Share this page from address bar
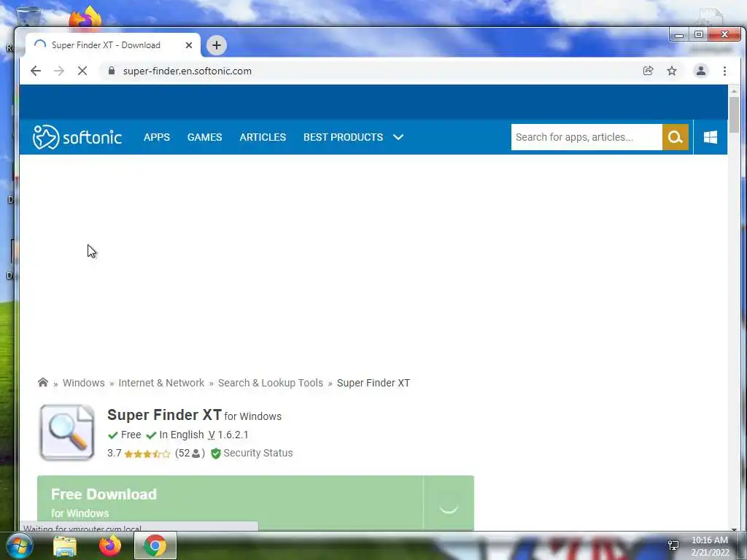 pos(648,71)
